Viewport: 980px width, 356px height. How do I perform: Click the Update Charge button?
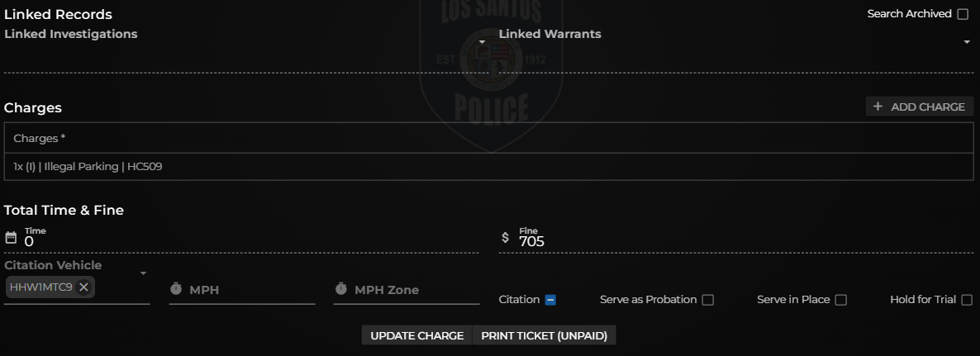pyautogui.click(x=417, y=335)
